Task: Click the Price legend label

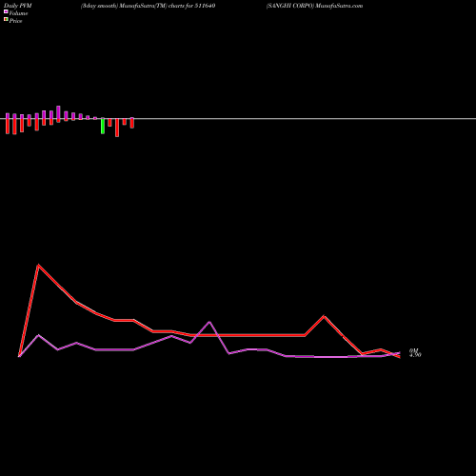Action: 15,21
